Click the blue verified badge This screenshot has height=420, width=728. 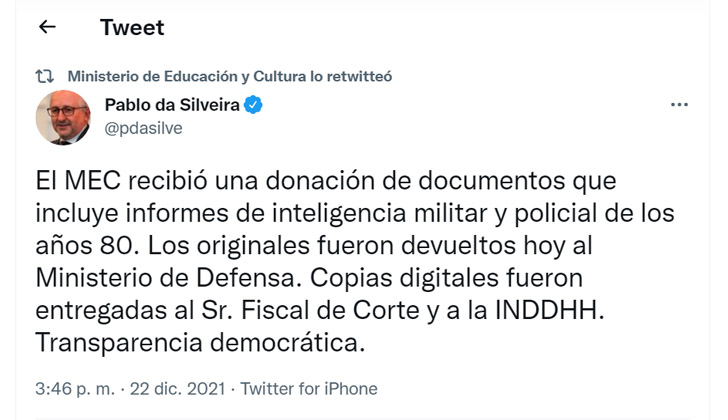click(x=253, y=105)
